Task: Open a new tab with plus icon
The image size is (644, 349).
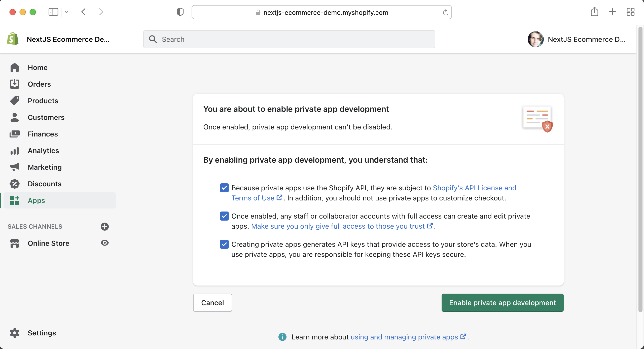Action: click(x=613, y=12)
